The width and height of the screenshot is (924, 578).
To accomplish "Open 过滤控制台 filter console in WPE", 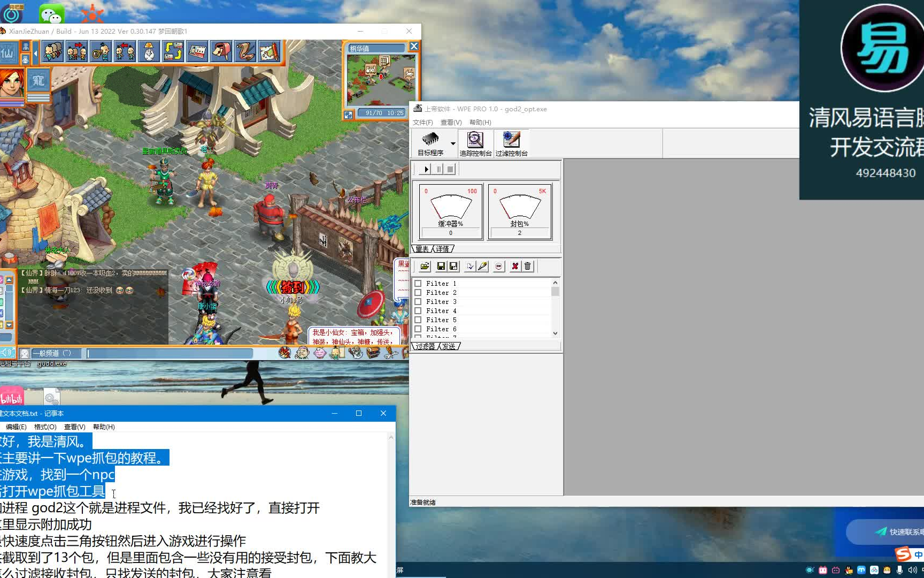I will [511, 143].
